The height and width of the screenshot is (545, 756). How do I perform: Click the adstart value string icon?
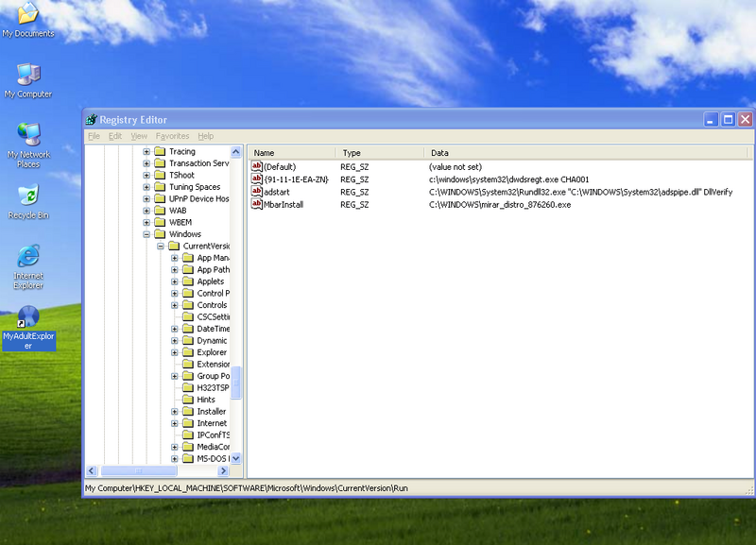(256, 192)
